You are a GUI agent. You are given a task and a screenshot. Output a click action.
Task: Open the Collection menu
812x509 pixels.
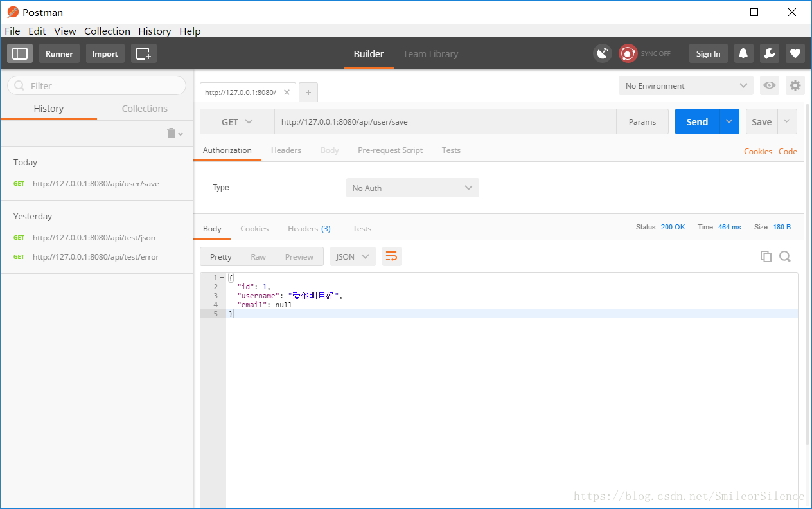click(x=107, y=31)
